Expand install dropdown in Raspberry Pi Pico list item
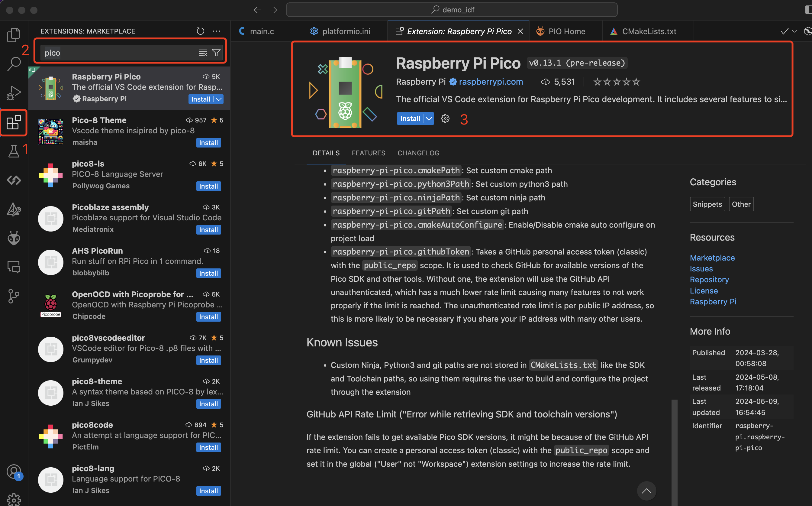Image resolution: width=812 pixels, height=506 pixels. [219, 99]
